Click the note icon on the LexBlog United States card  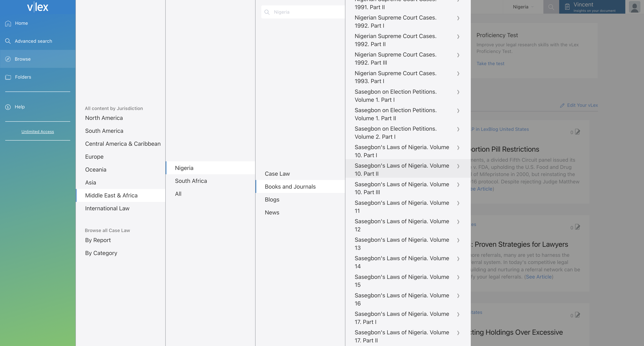[578, 132]
